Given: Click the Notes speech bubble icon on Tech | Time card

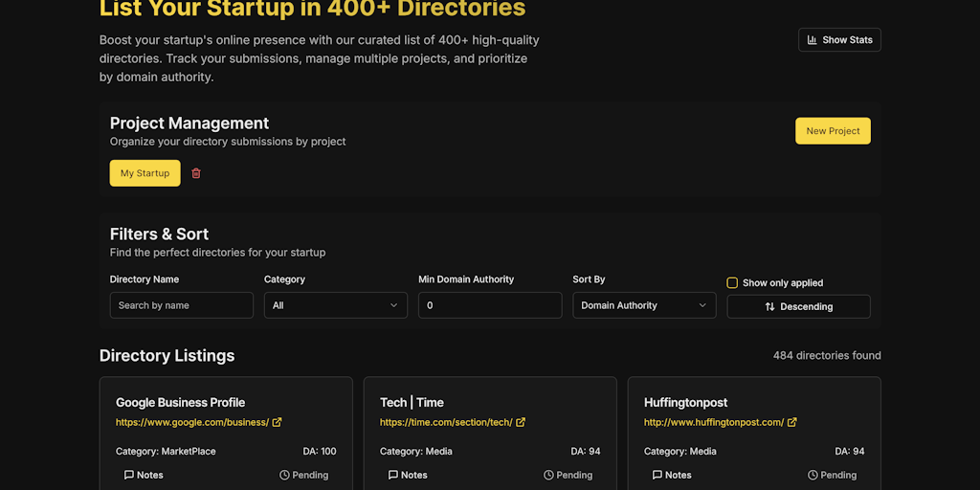Looking at the screenshot, I should point(393,475).
